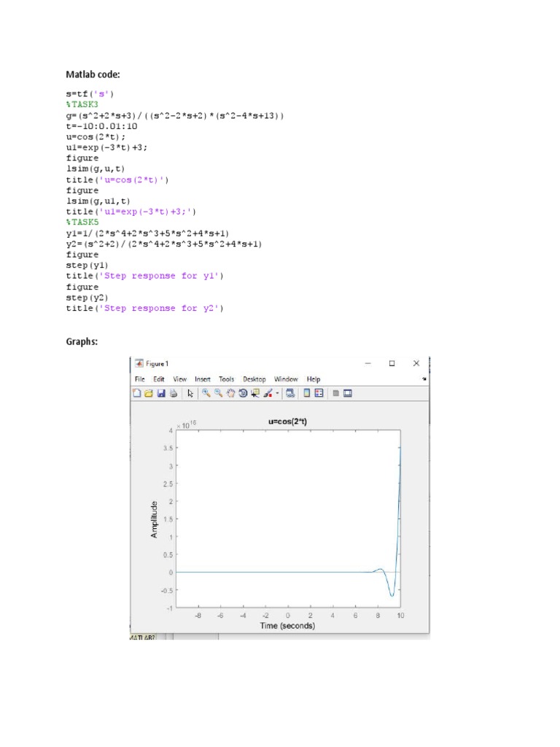Screen dimensions: 560x747
Task: Open the View menu in Figure 1
Action: tap(179, 379)
